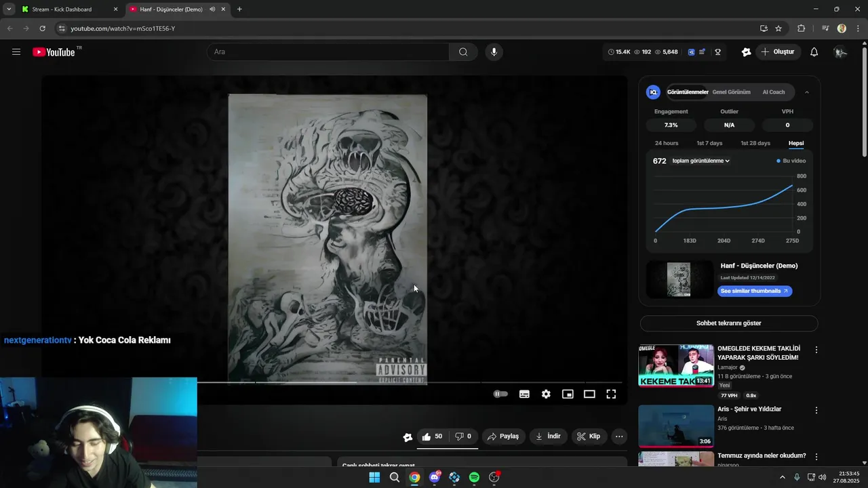The height and width of the screenshot is (488, 868).
Task: Click Sohbet tekrarını göster
Action: 729,323
